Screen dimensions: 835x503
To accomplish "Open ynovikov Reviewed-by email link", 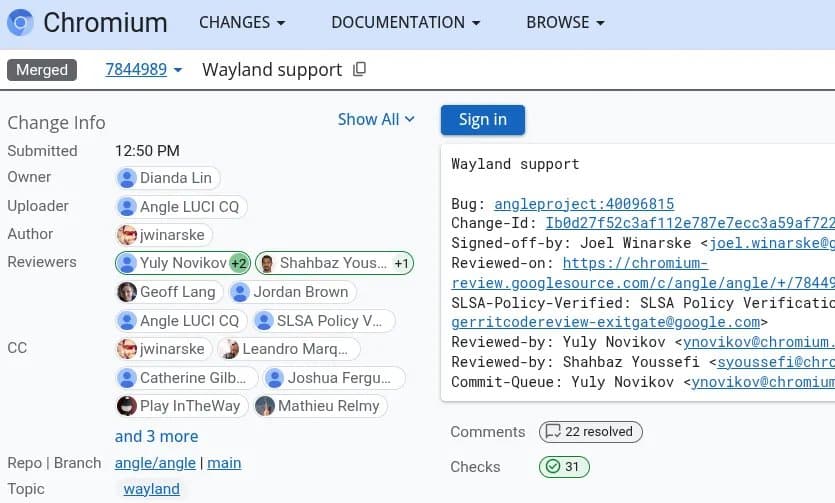I will [x=758, y=342].
